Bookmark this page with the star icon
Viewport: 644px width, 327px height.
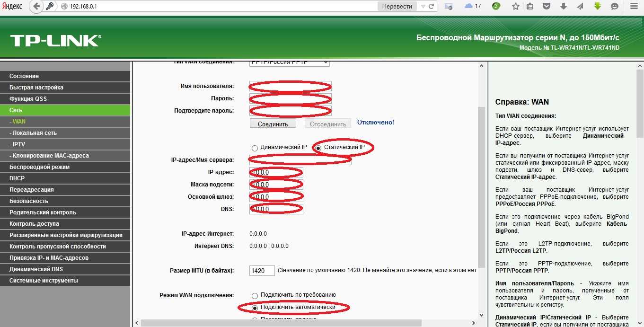pos(516,6)
